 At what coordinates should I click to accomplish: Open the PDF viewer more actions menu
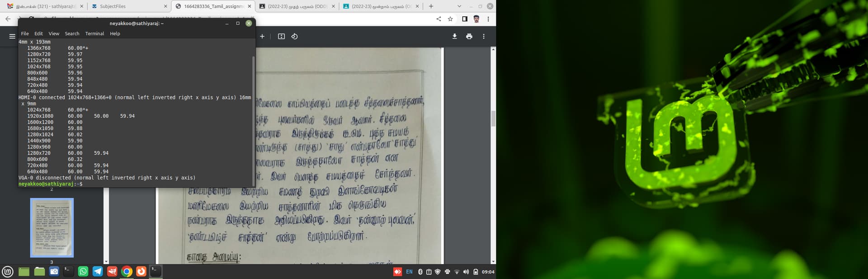click(484, 36)
